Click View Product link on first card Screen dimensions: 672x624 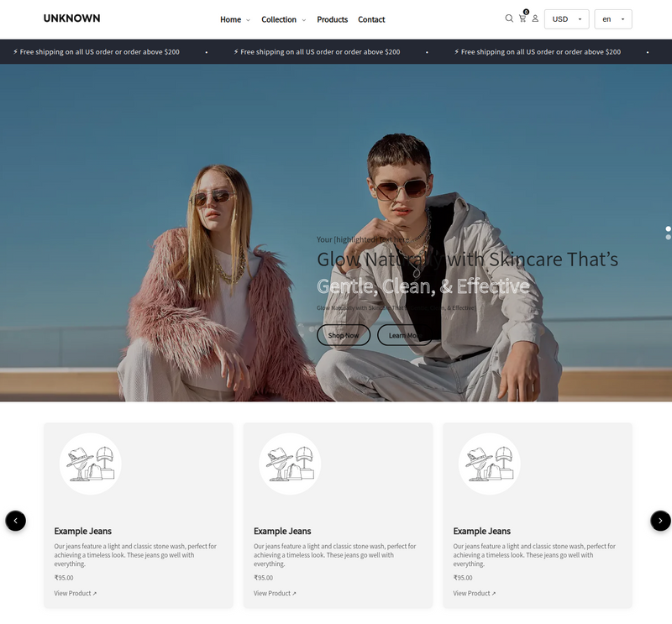tap(76, 593)
